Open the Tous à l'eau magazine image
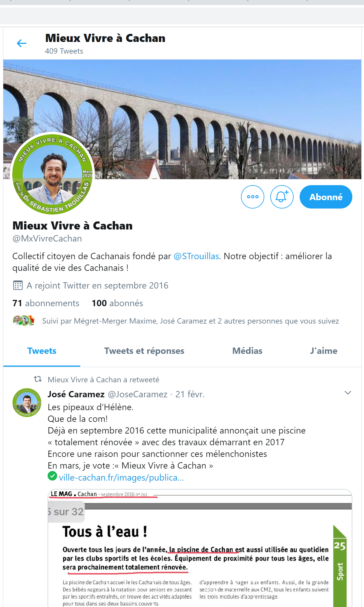This screenshot has width=364, height=607. point(200,548)
